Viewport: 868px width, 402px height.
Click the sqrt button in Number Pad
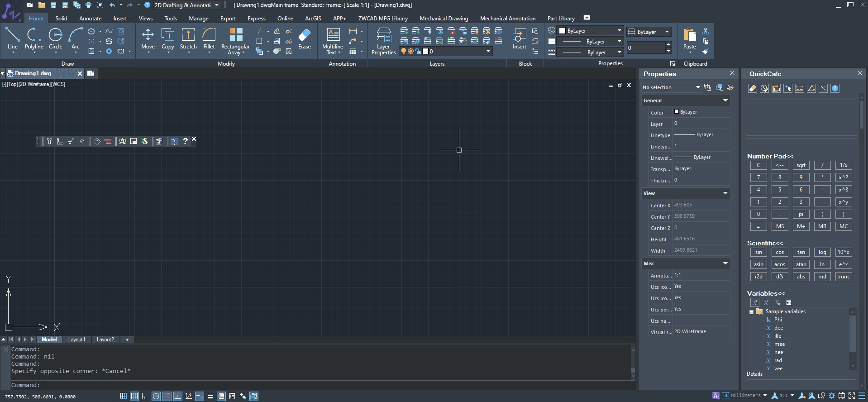tap(801, 165)
